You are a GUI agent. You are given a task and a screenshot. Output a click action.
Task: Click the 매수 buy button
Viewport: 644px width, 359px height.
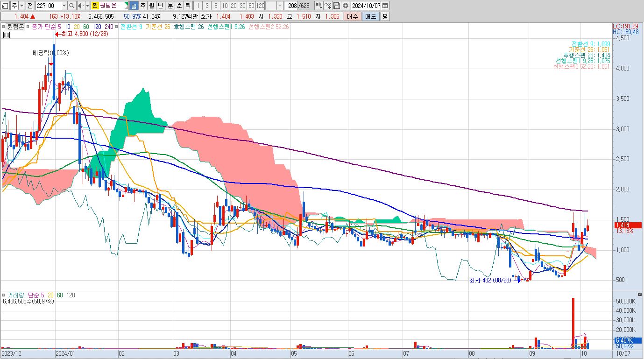pos(352,16)
